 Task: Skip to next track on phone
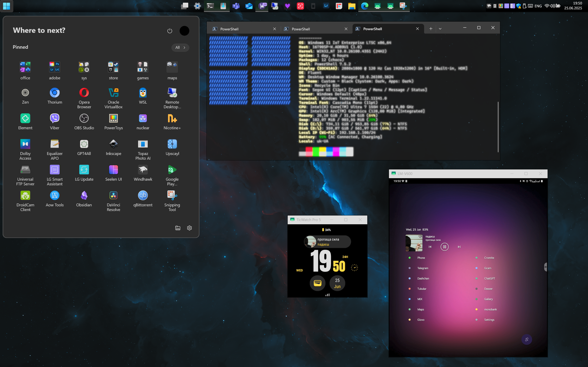point(459,247)
